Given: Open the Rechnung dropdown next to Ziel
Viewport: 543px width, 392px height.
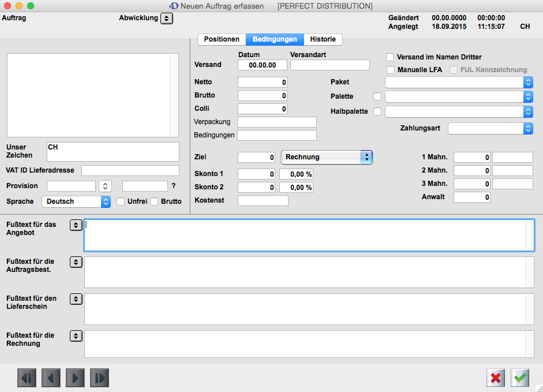Looking at the screenshot, I should pyautogui.click(x=326, y=157).
